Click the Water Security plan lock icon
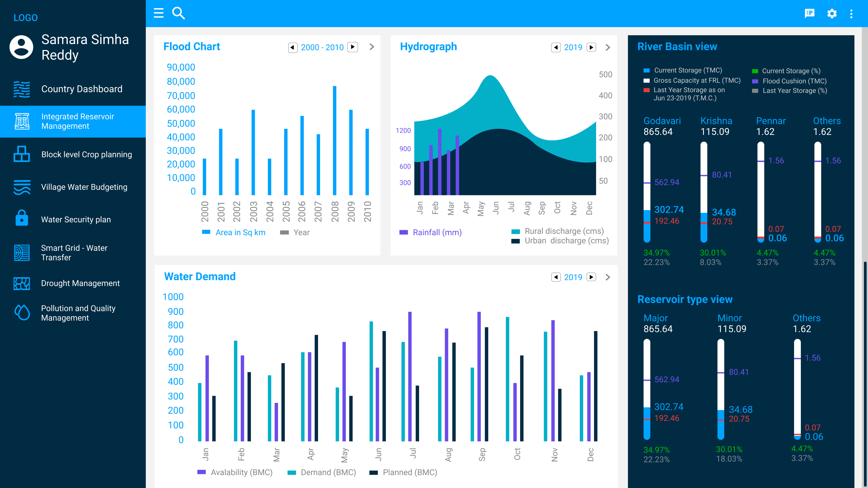868x488 pixels. tap(22, 218)
